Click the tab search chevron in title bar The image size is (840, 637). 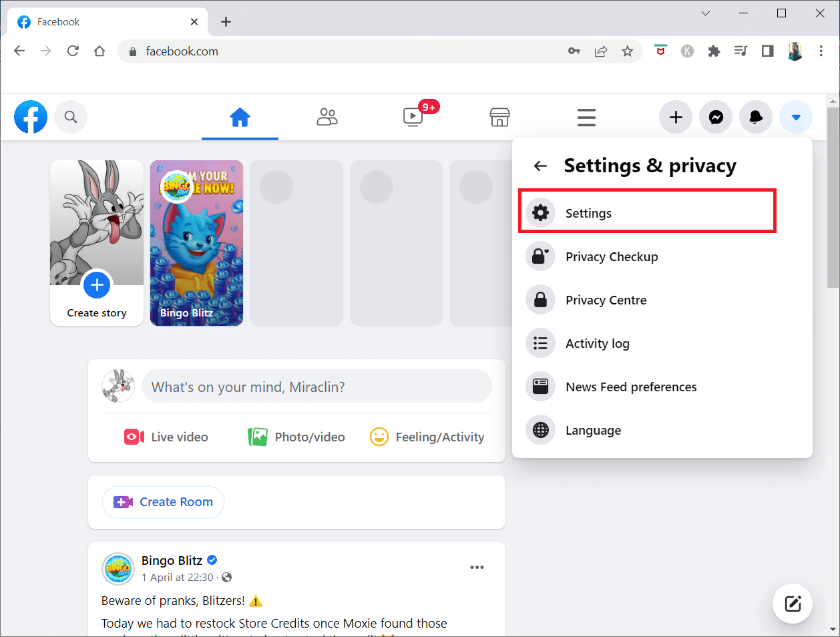[706, 13]
